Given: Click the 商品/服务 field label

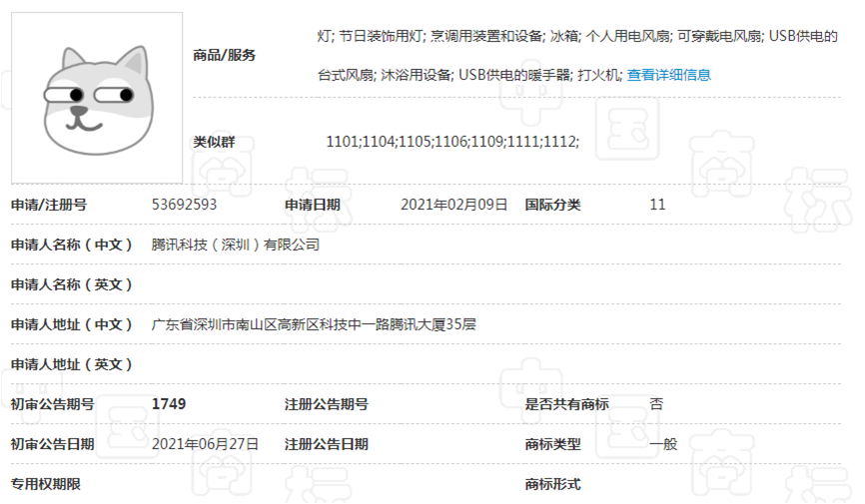Looking at the screenshot, I should coord(224,55).
